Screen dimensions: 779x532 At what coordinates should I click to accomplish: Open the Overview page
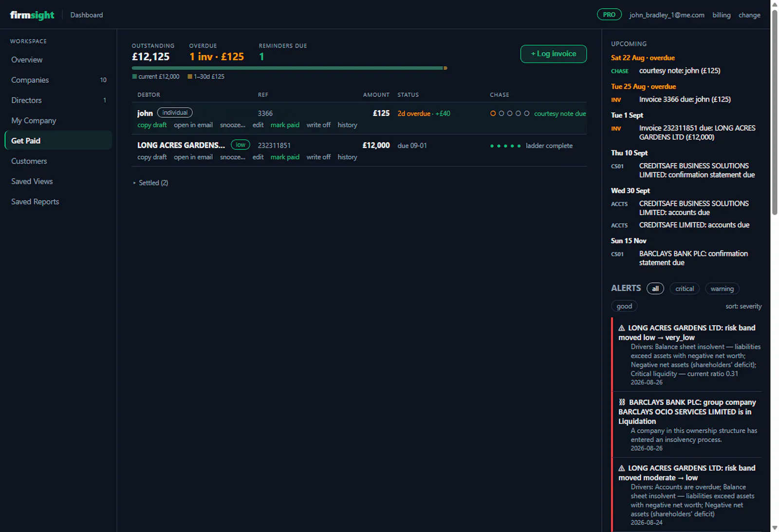click(58, 60)
